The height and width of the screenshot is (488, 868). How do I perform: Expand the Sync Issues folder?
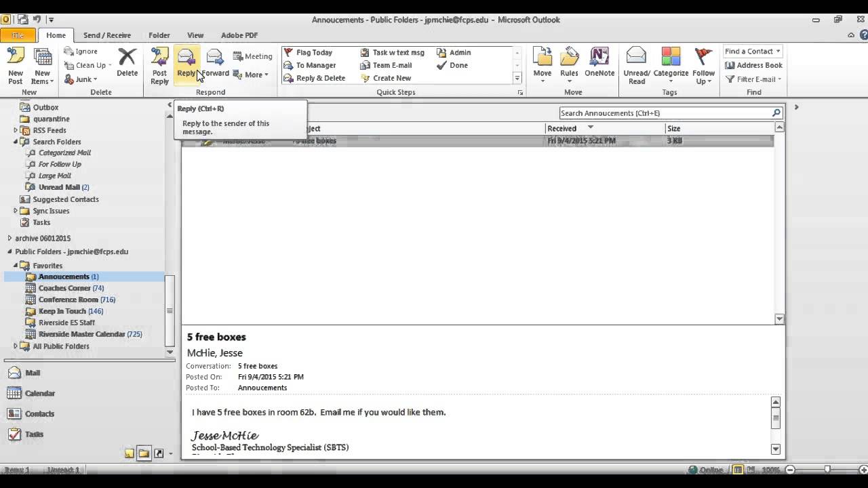click(x=16, y=211)
